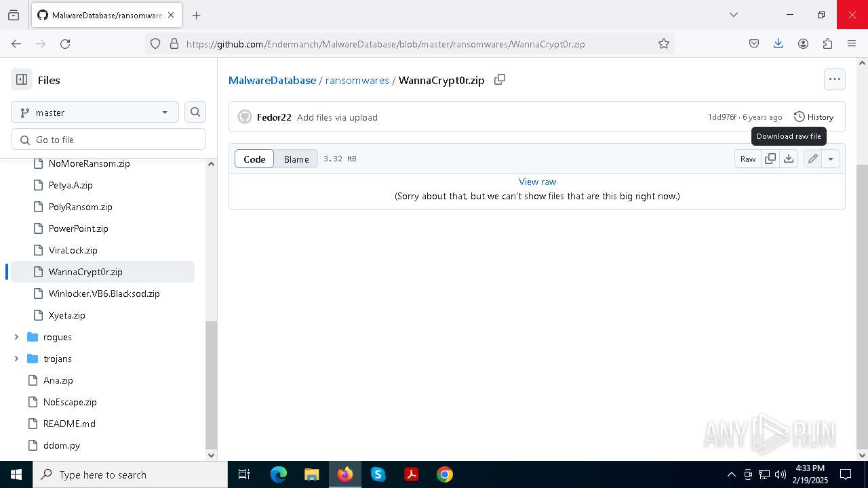Image resolution: width=868 pixels, height=488 pixels.
Task: Open Google Chrome from taskbar
Action: pos(445,474)
